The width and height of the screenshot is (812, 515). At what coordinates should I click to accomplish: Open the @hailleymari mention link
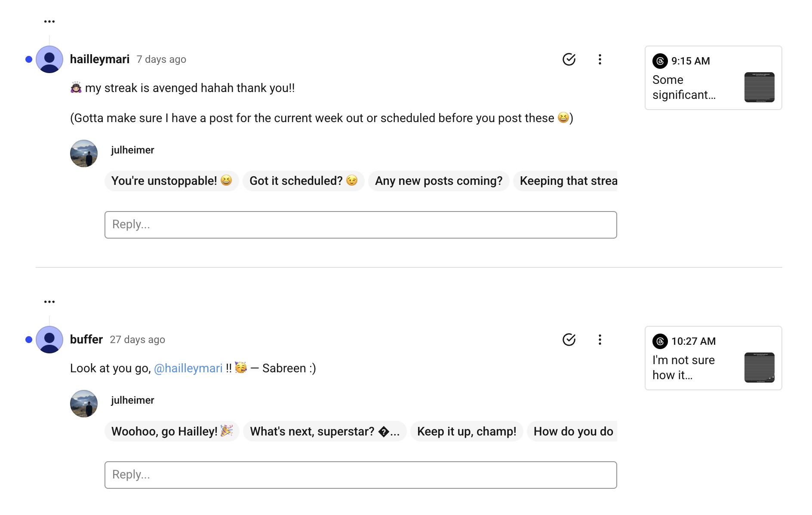(188, 368)
